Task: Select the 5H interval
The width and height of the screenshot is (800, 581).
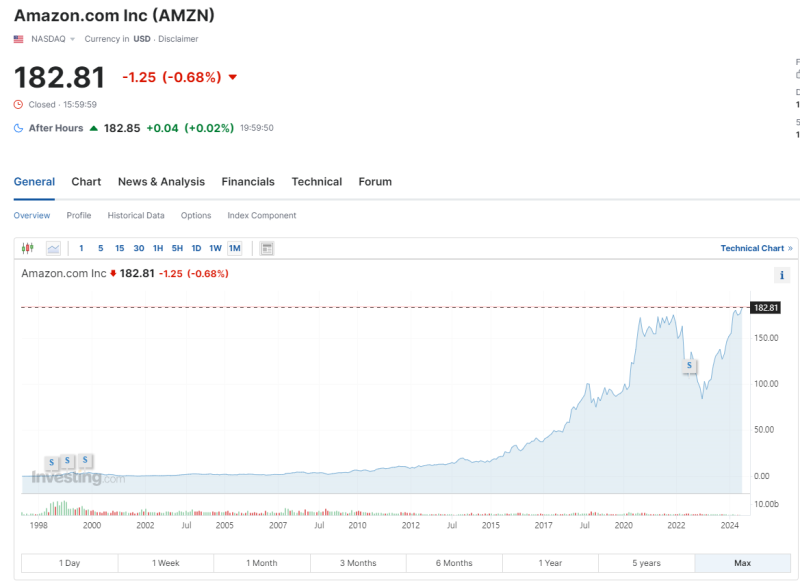Action: 177,248
